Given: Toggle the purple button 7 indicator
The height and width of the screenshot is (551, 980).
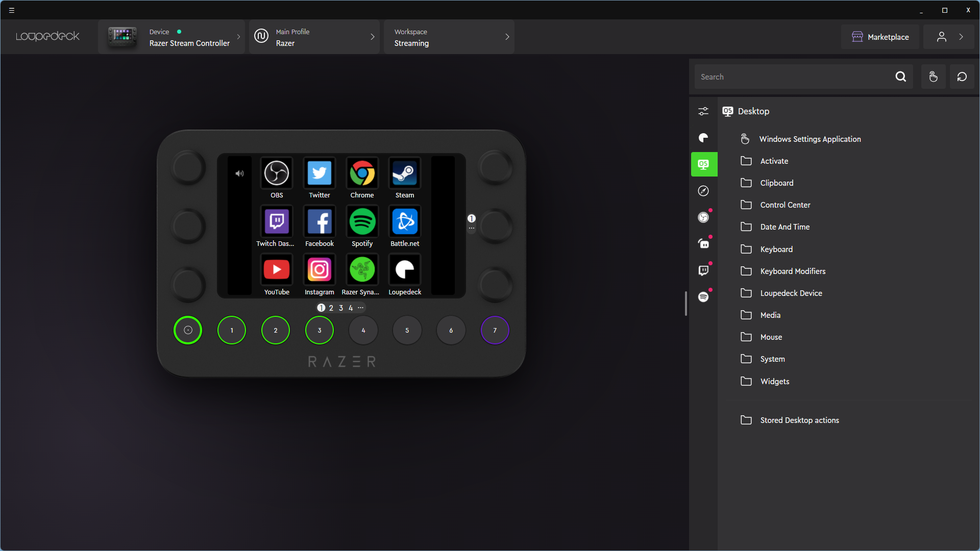Looking at the screenshot, I should (x=495, y=330).
